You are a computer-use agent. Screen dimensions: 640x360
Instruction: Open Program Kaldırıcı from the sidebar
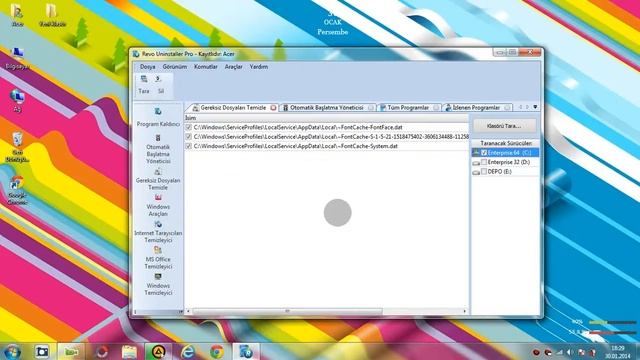click(158, 117)
